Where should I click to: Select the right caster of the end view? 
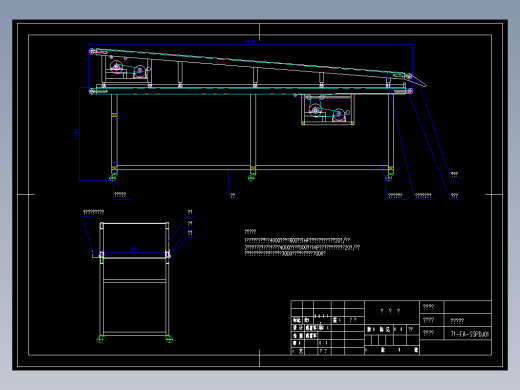pos(169,339)
